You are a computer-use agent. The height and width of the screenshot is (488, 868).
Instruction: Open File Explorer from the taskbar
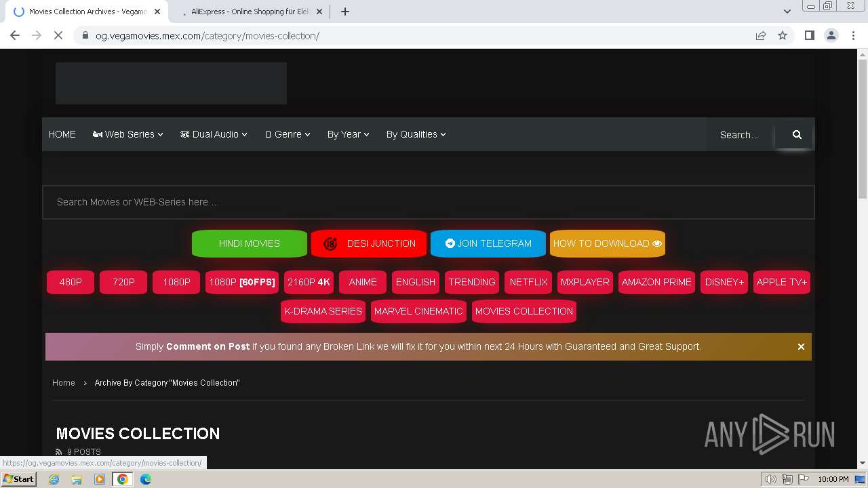click(x=77, y=479)
